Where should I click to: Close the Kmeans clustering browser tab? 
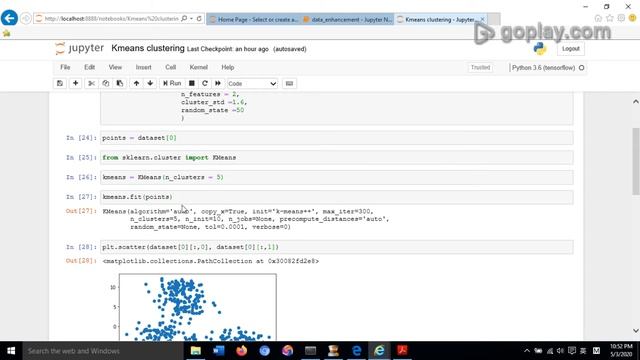tap(482, 19)
